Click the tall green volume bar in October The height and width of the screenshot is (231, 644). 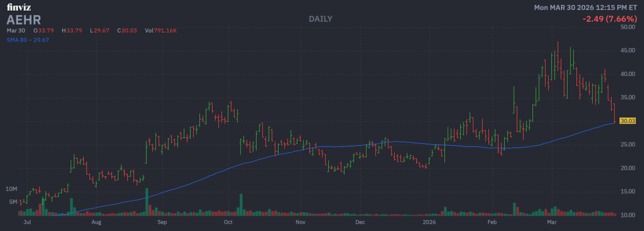pos(242,205)
